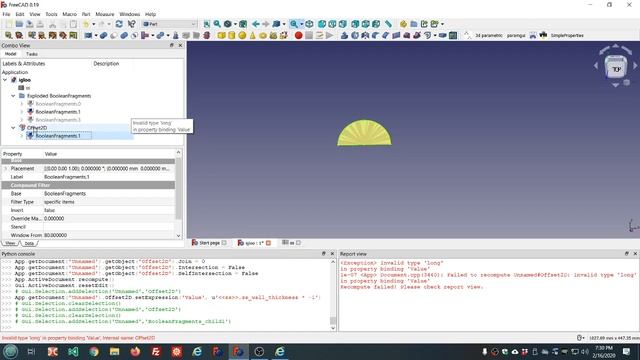
Task: Click the parangul toolbar label
Action: [x=516, y=36]
